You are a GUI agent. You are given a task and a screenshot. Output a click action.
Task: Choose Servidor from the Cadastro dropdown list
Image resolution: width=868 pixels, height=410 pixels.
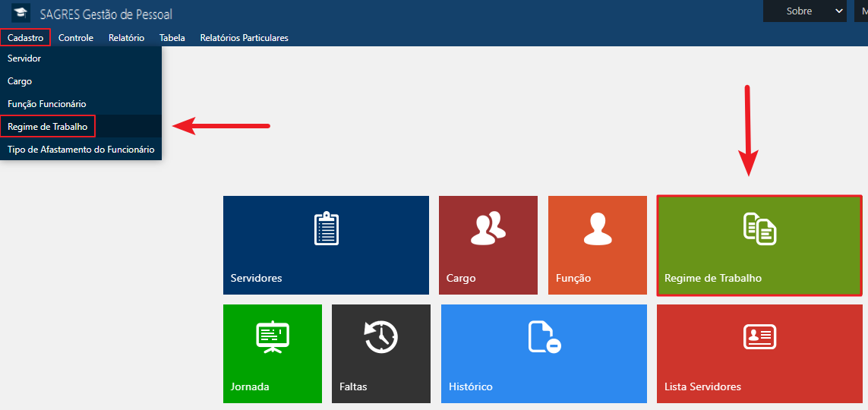[x=24, y=58]
